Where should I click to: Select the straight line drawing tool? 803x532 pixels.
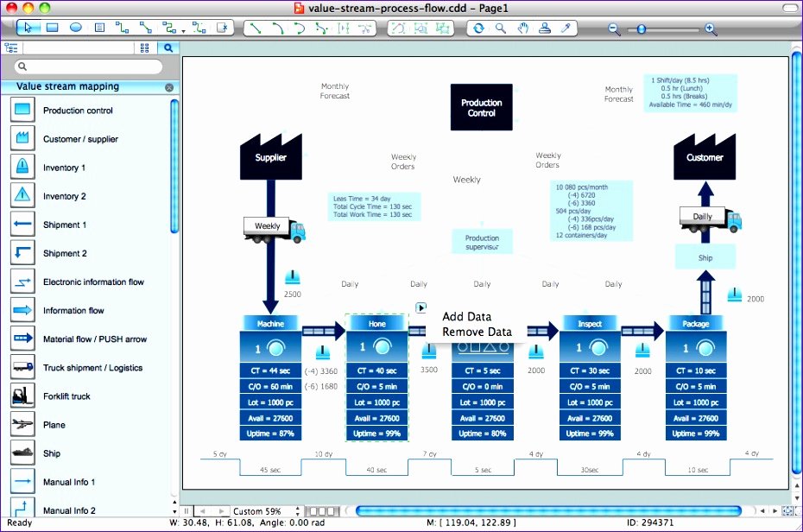(255, 28)
